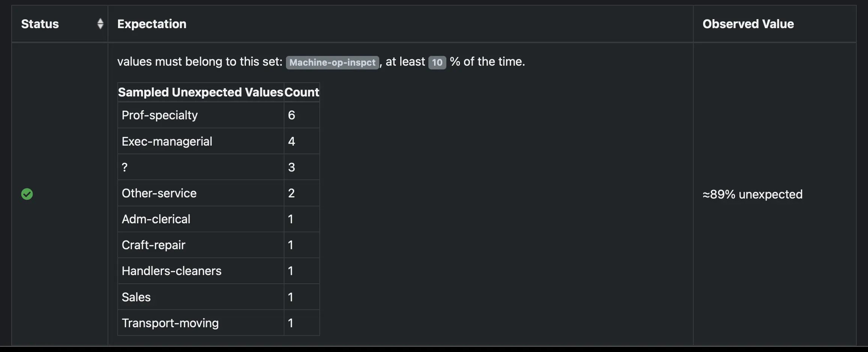The height and width of the screenshot is (352, 868).
Task: Select the Exec-managerial row
Action: pos(218,141)
